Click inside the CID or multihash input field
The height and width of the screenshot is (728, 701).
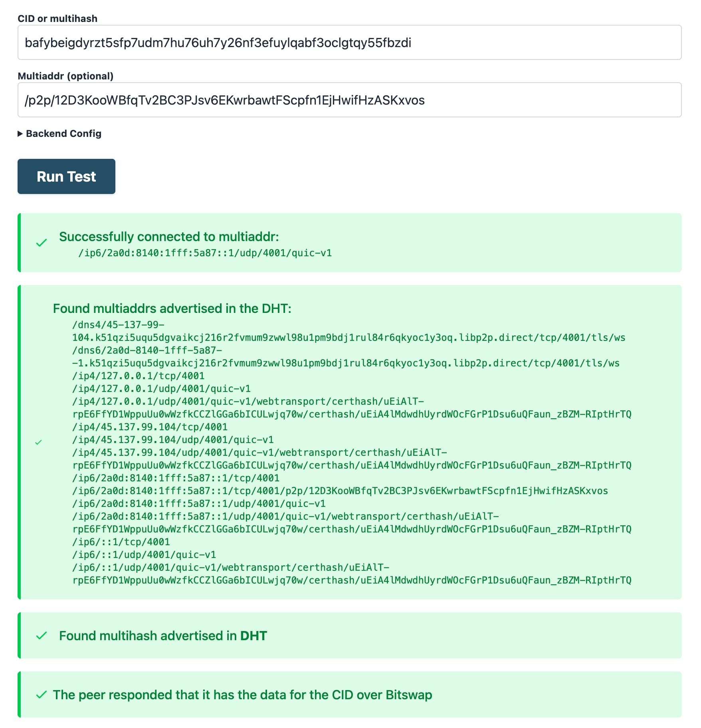(350, 42)
